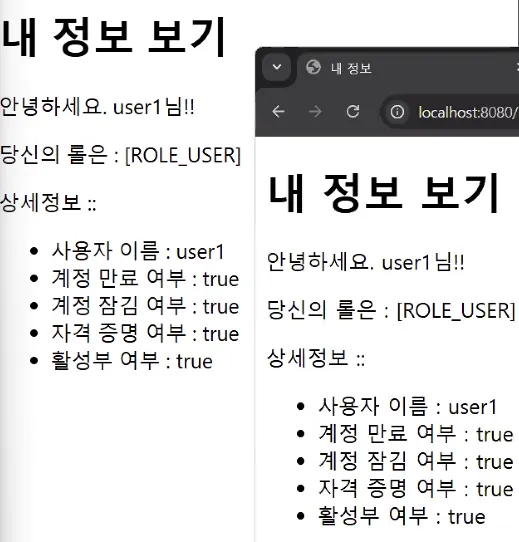View site information via the info icon
Viewport: 519px width, 542px height.
coord(397,112)
